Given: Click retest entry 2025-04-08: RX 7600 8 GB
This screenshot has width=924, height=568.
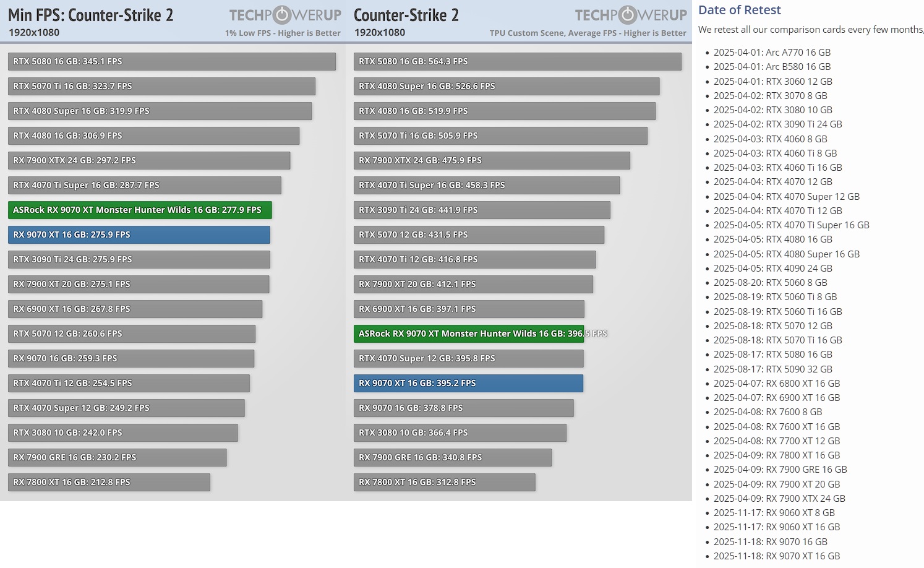Looking at the screenshot, I should pyautogui.click(x=768, y=412).
